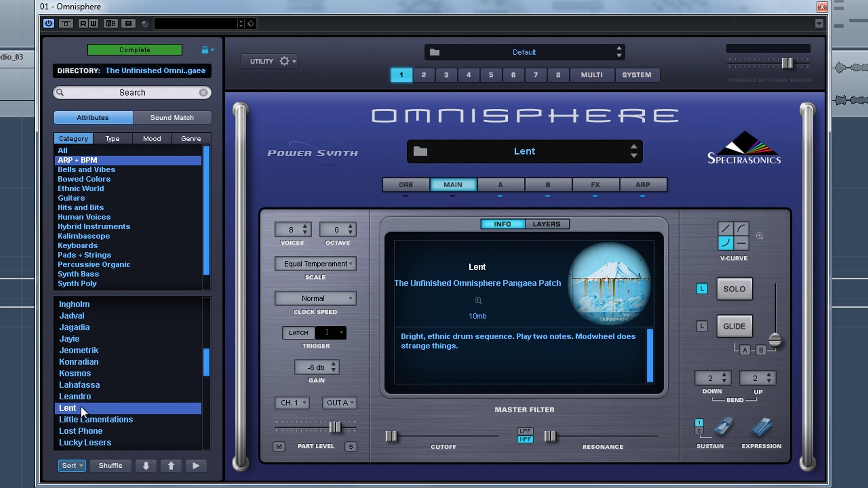
Task: Select the flat velocity curve icon
Action: (741, 243)
